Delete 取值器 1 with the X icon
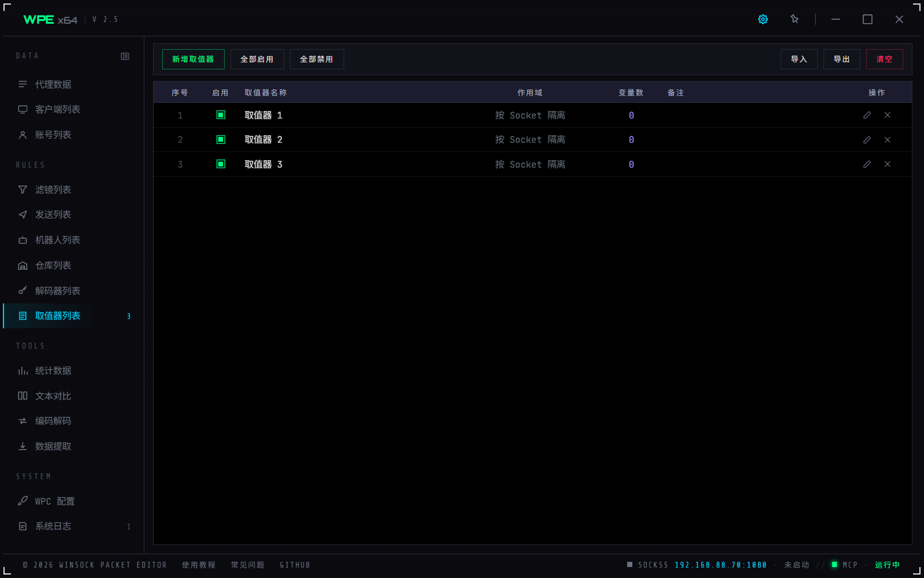Image resolution: width=924 pixels, height=578 pixels. 888,115
